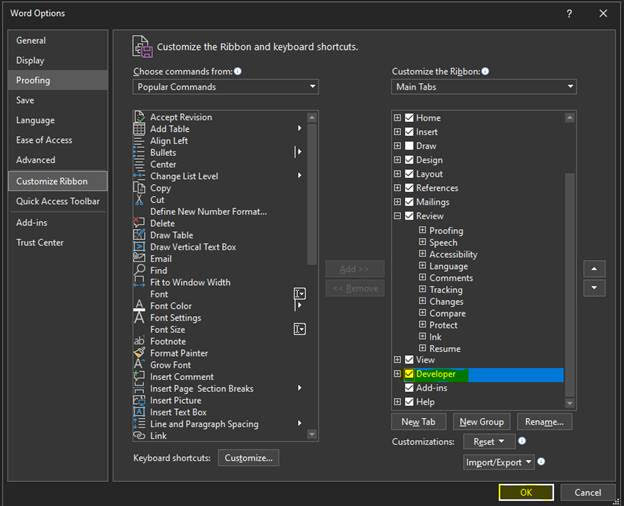Click the Format Painter brush icon
Viewport: 624px width, 506px height.
coord(139,353)
